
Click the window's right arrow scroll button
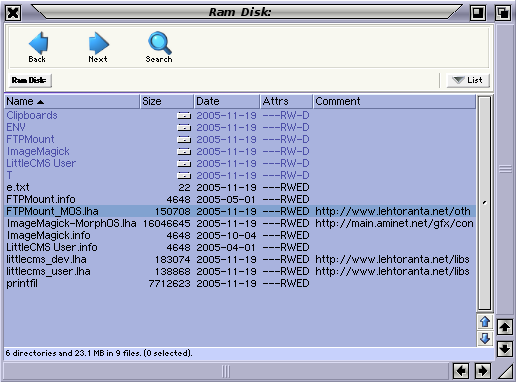pos(482,371)
